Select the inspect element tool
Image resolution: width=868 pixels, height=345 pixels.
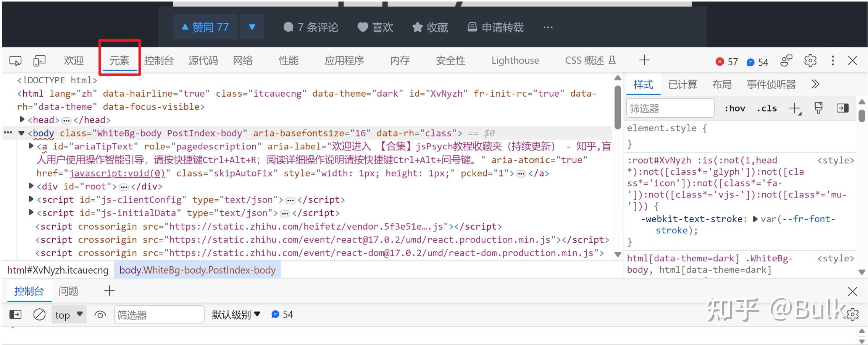tap(15, 60)
